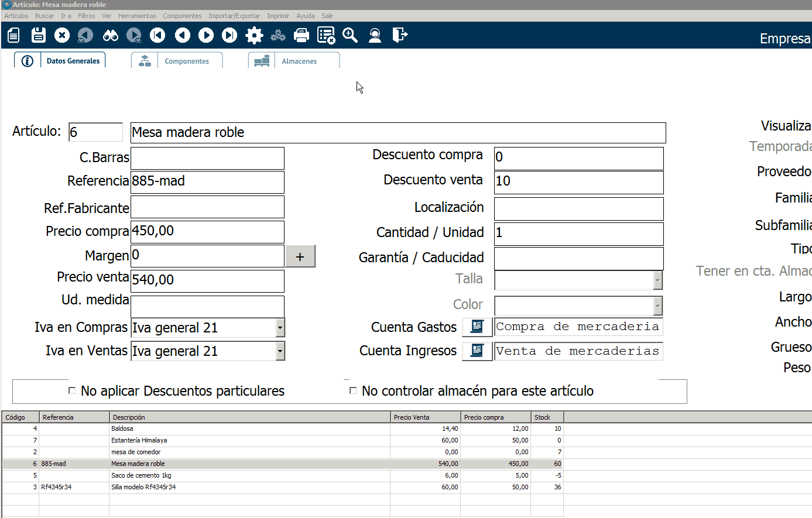Open the Herramientas menu

pos(137,16)
